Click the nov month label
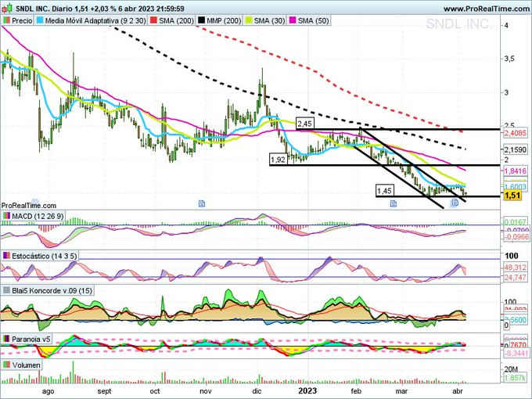This screenshot has height=399, width=532. click(206, 391)
